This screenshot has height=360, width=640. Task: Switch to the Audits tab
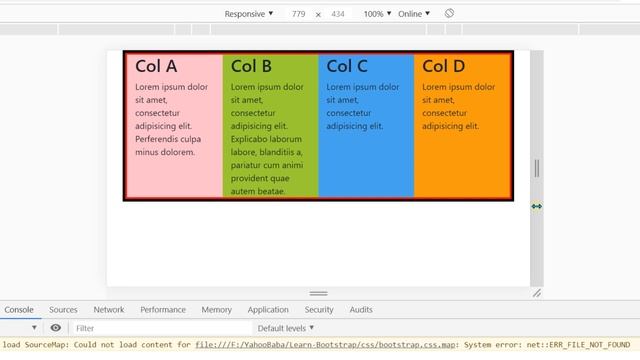[x=361, y=310]
